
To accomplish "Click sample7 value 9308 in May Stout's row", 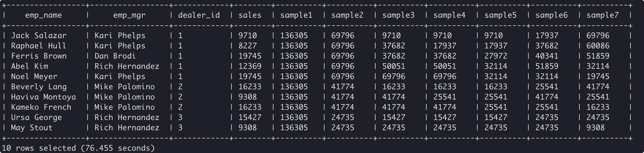I will [596, 128].
